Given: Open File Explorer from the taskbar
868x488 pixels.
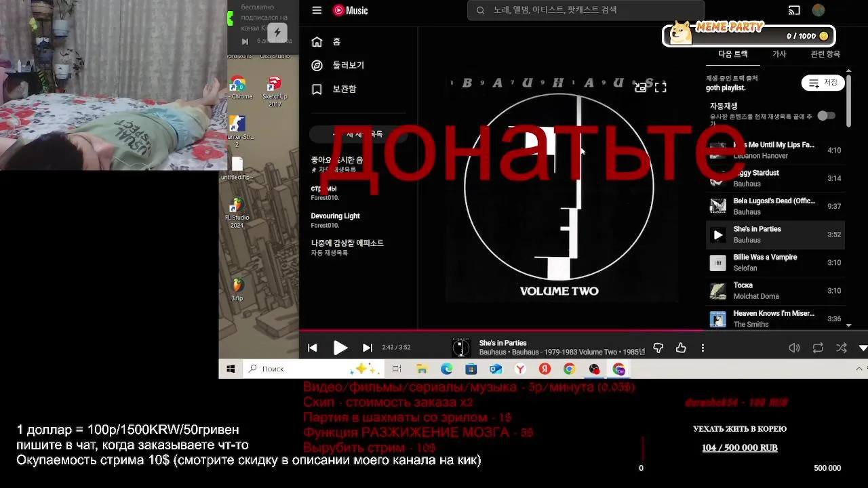Looking at the screenshot, I should click(x=422, y=369).
